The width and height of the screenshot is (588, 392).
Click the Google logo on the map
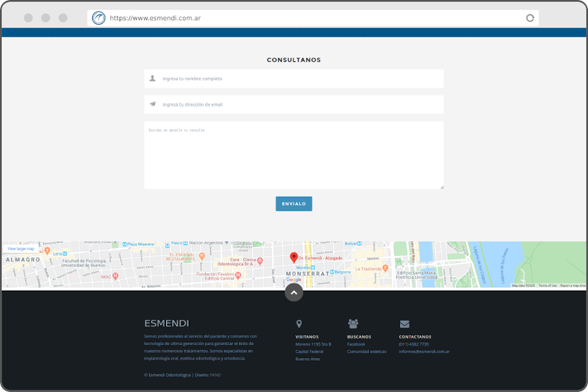click(x=294, y=280)
